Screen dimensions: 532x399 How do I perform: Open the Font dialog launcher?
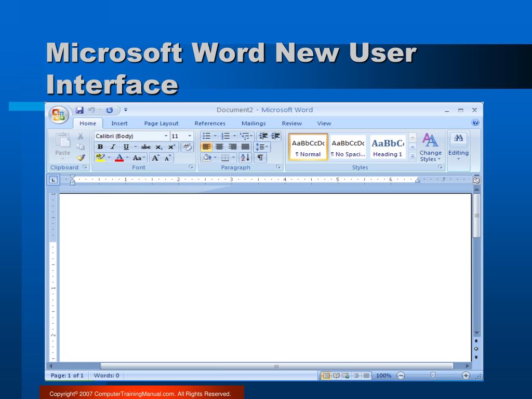pos(191,167)
